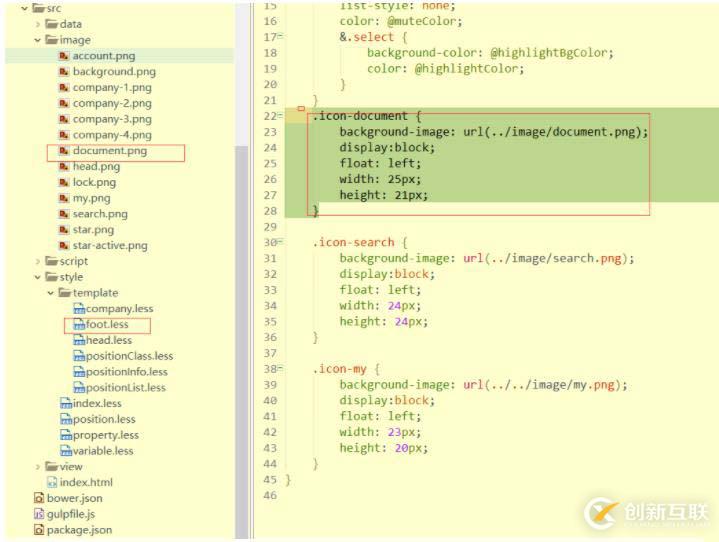The image size is (719, 542).
Task: Click the search.png image icon
Action: 64,214
